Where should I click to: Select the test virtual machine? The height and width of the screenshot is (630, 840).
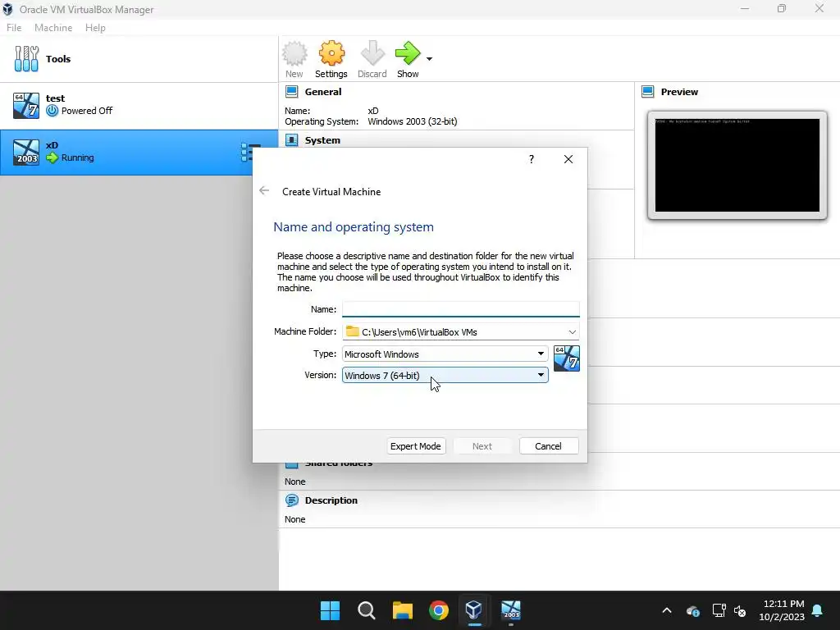coord(139,105)
